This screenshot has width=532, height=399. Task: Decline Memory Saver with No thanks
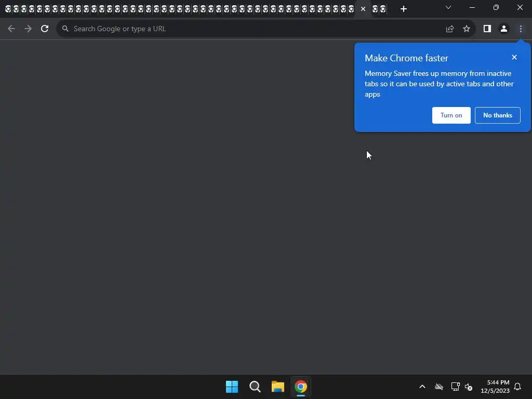[498, 115]
